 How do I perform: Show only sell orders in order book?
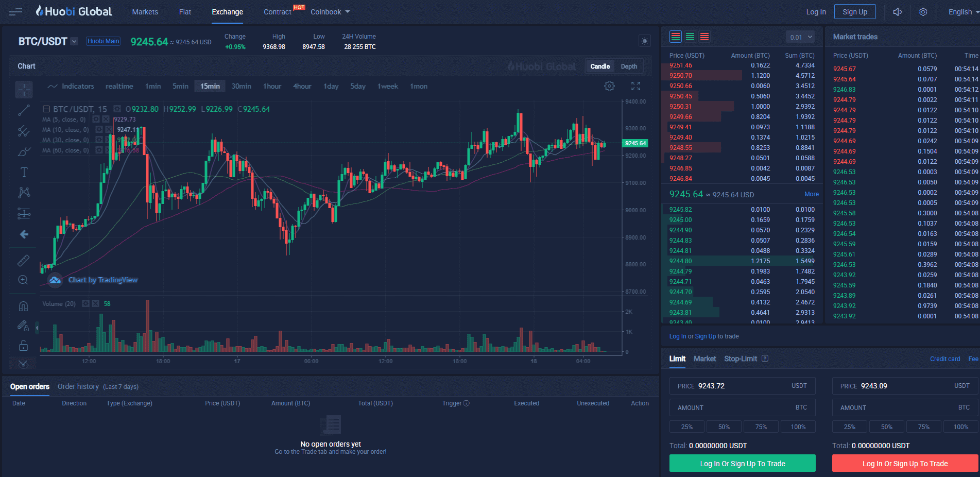pos(704,37)
